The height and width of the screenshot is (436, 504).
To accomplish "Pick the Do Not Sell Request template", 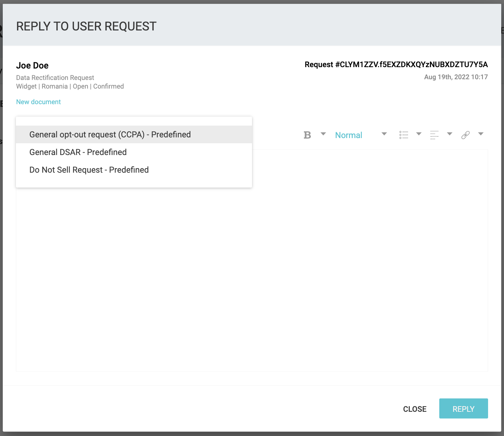I will tap(134, 170).
